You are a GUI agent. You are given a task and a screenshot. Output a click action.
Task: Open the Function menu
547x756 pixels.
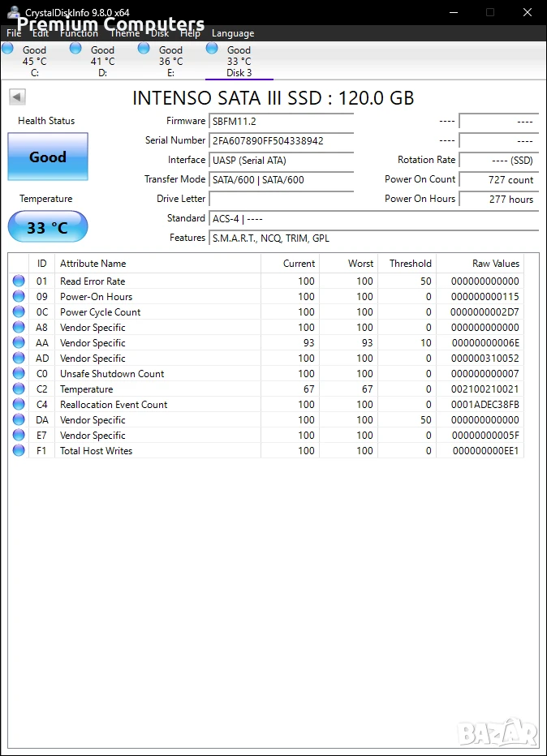pyautogui.click(x=79, y=33)
